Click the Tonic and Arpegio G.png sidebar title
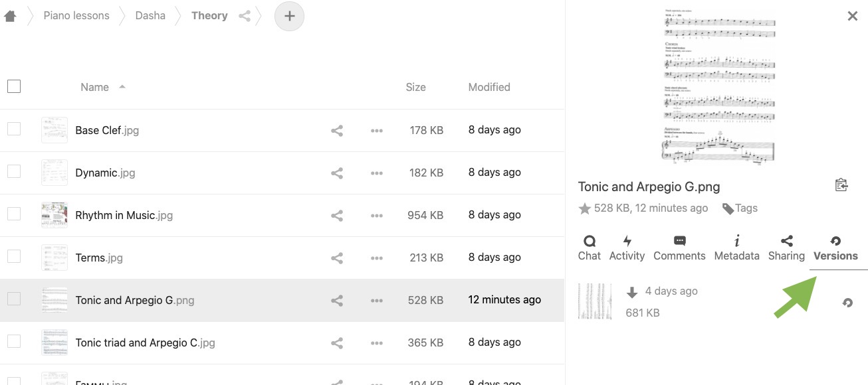This screenshot has height=385, width=868. point(649,187)
